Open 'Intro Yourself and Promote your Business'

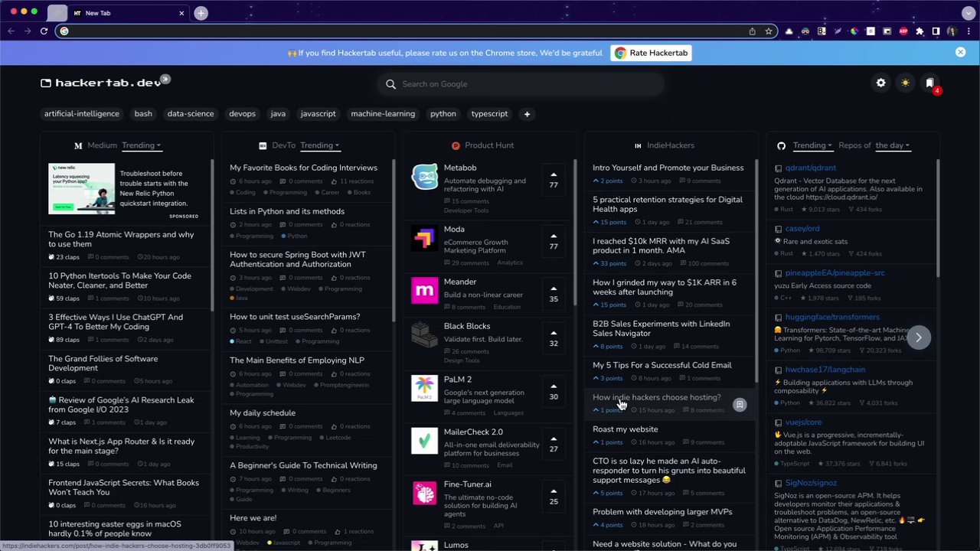click(668, 168)
